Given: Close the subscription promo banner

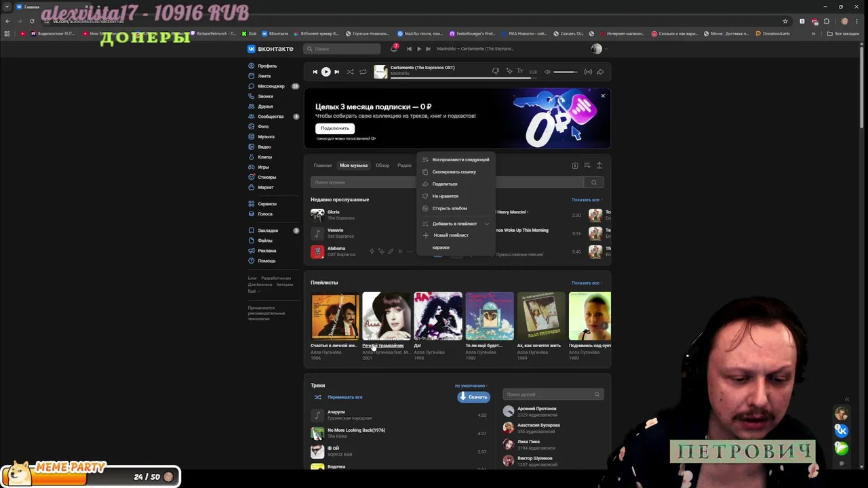Looking at the screenshot, I should 603,96.
